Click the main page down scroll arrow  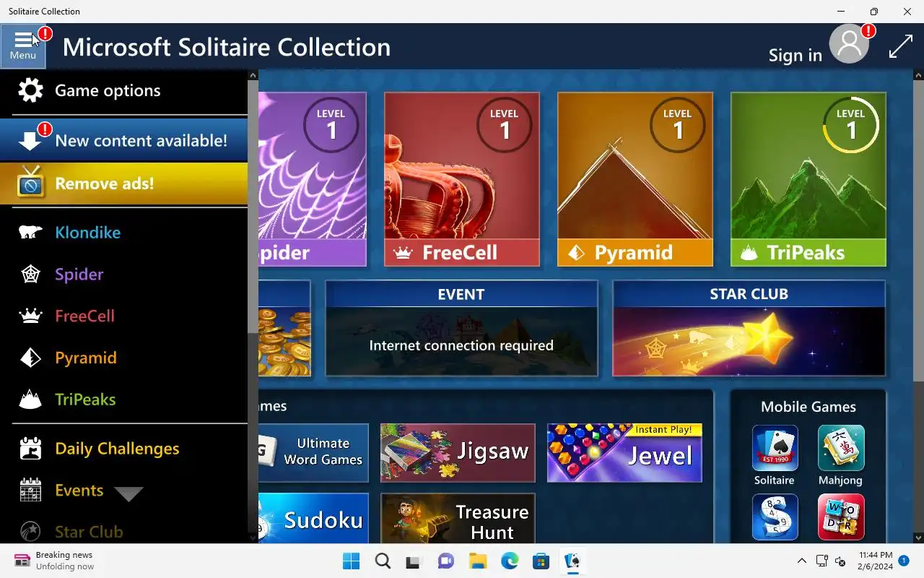[918, 538]
